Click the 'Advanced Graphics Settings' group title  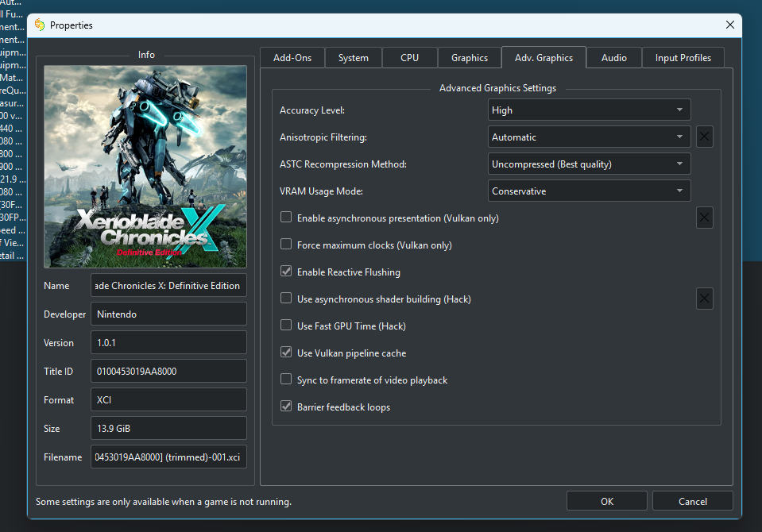[x=497, y=88]
